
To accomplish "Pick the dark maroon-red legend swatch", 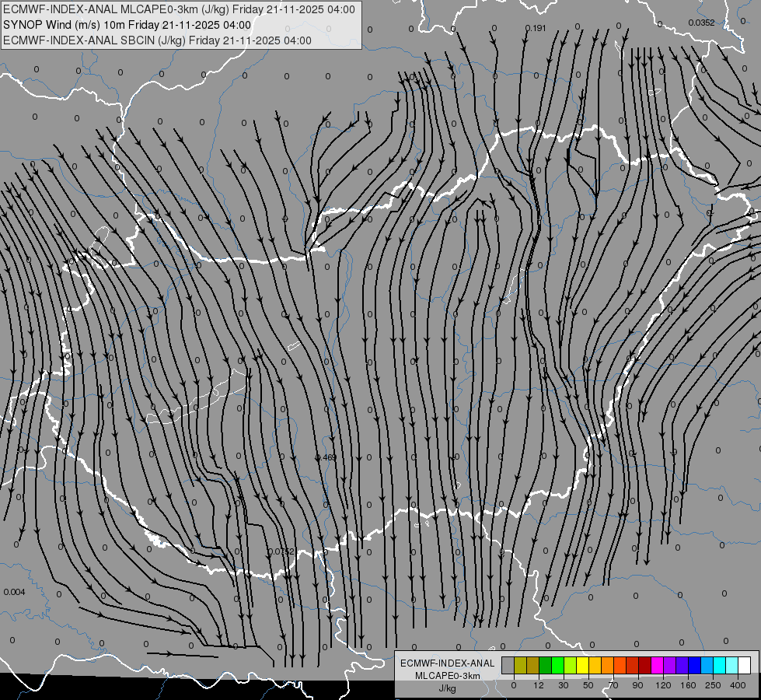I will [x=644, y=665].
